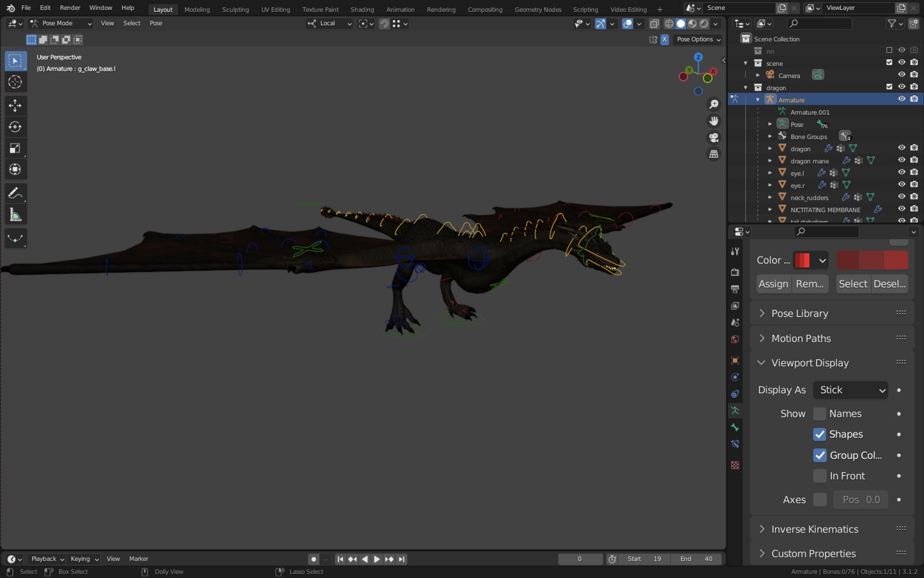Activate the Rotate tool
Viewport: 924px width, 578px height.
16,127
